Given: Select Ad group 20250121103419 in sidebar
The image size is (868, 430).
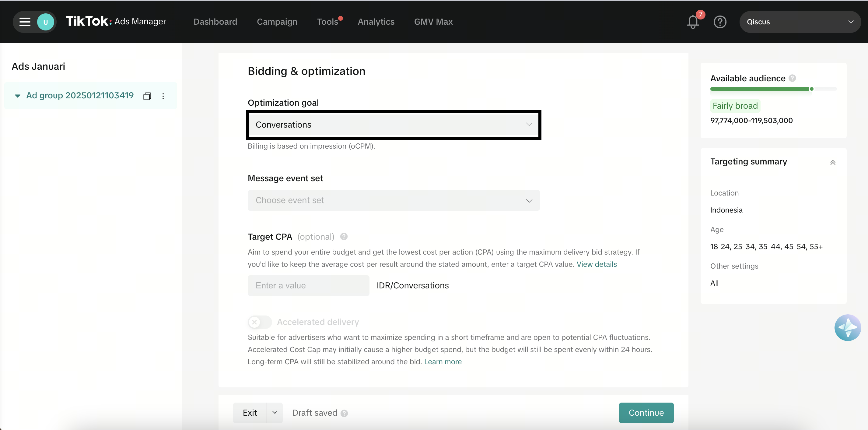Looking at the screenshot, I should click(80, 95).
